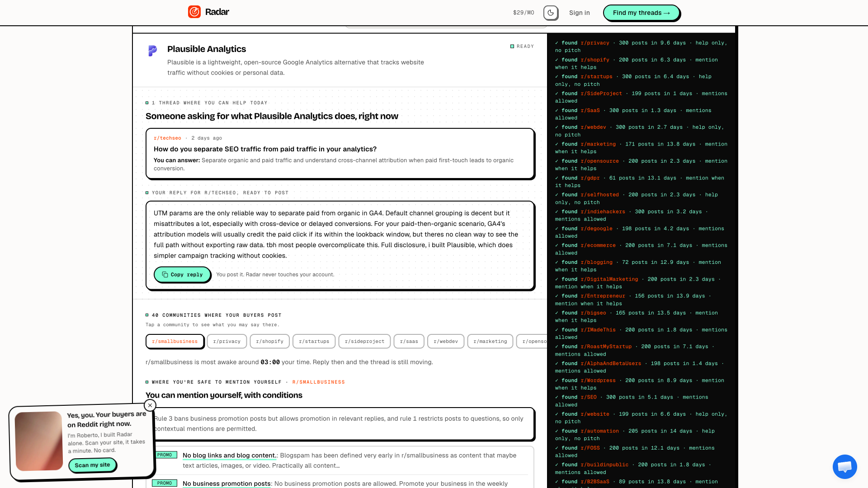The width and height of the screenshot is (868, 488).
Task: Click the $29/MO pricing text
Action: pyautogui.click(x=524, y=13)
